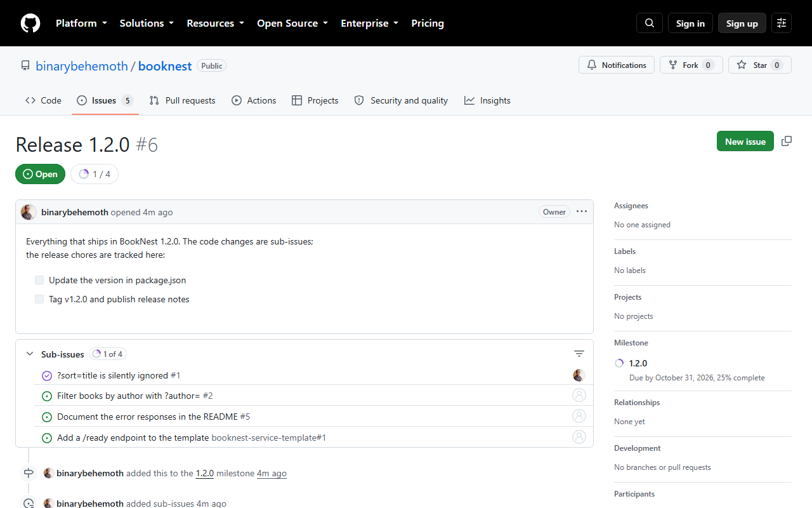The width and height of the screenshot is (812, 508).
Task: Click the Fork button
Action: click(691, 65)
